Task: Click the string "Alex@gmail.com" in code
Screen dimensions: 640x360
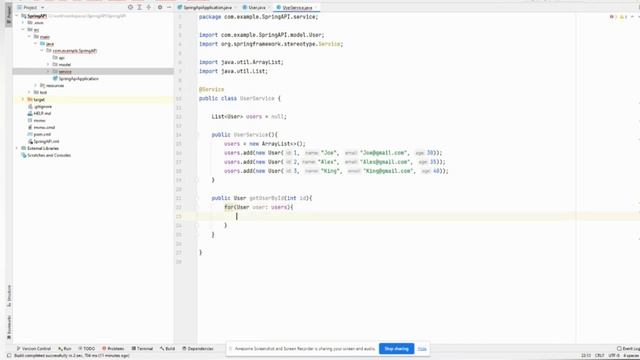Action: [x=385, y=162]
